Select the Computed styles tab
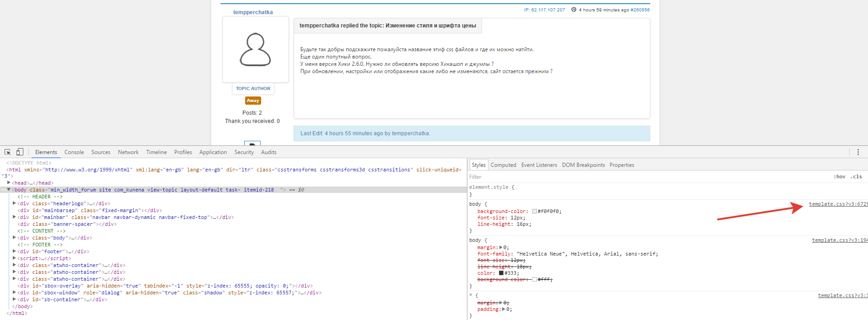The height and width of the screenshot is (320, 868). point(503,165)
